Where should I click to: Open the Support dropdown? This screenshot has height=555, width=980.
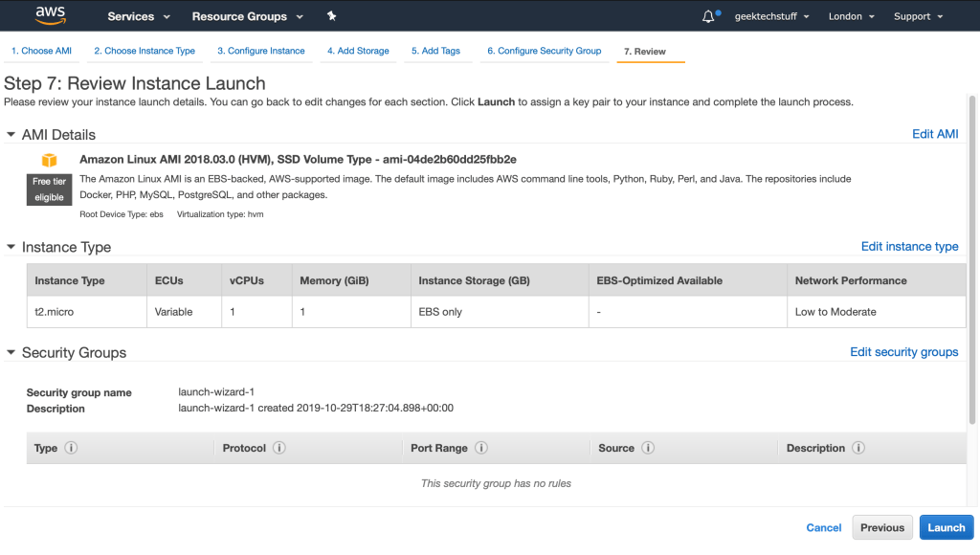click(x=916, y=15)
